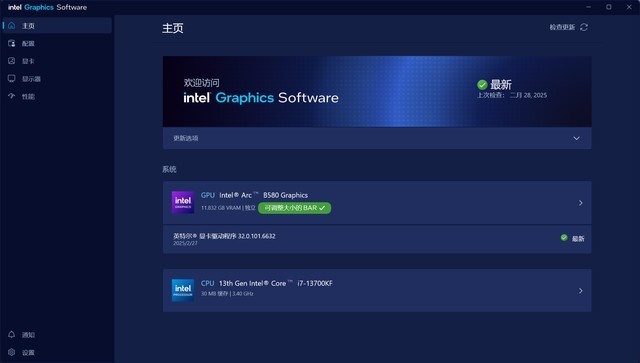Close the Intel Graphics Software window

point(629,7)
